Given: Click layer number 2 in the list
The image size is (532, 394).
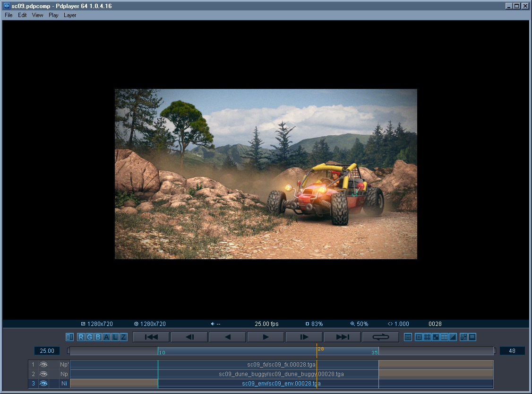Looking at the screenshot, I should 33,374.
